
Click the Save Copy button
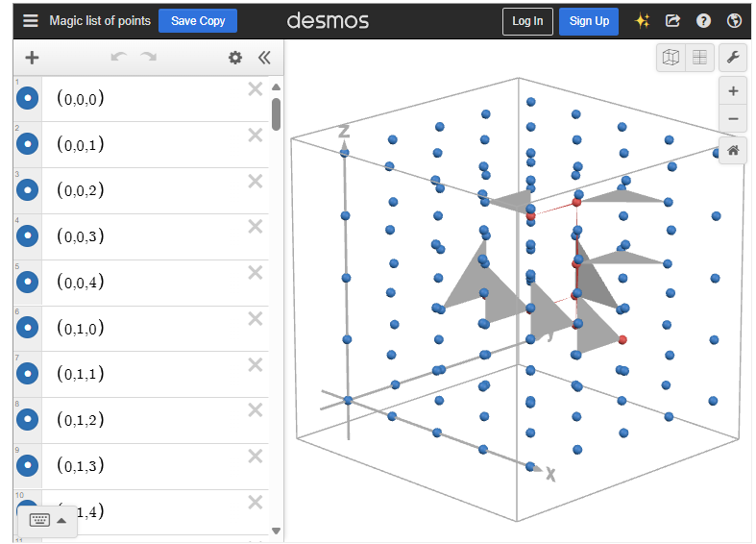[197, 21]
